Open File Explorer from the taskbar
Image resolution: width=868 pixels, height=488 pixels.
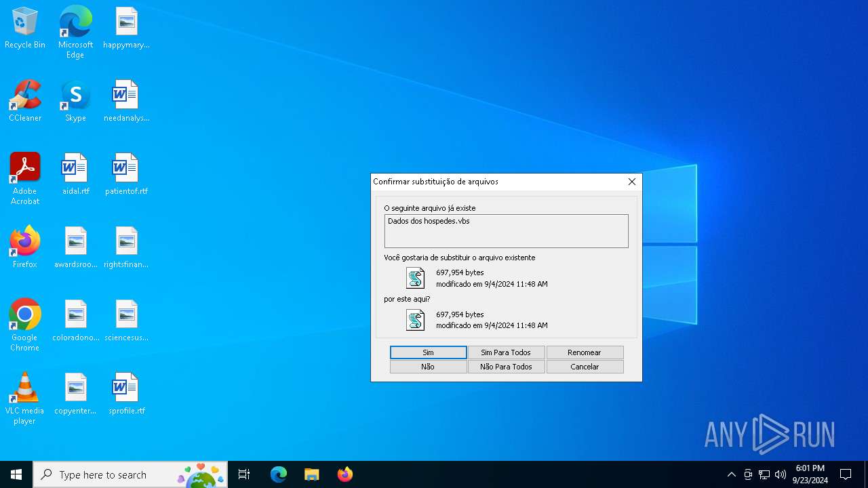pos(312,474)
